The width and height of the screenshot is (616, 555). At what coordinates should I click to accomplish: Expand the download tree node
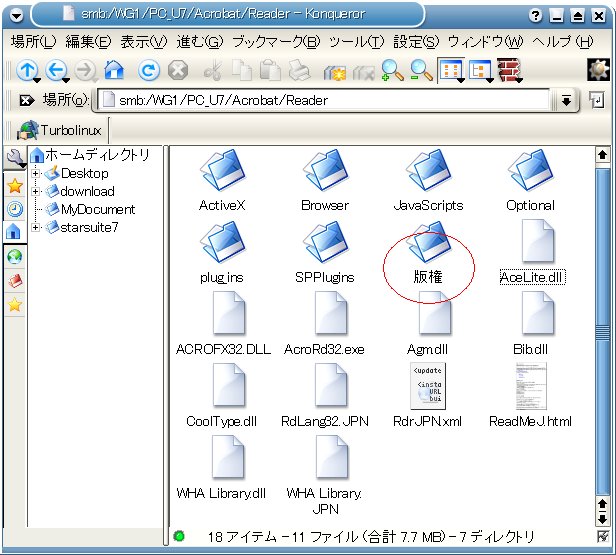(x=35, y=191)
